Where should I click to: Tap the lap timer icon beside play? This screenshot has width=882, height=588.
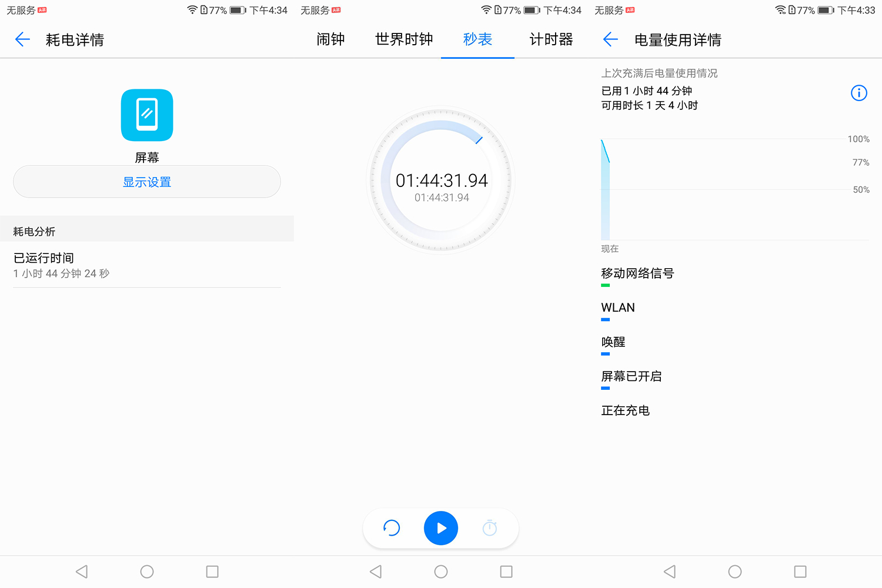[490, 528]
